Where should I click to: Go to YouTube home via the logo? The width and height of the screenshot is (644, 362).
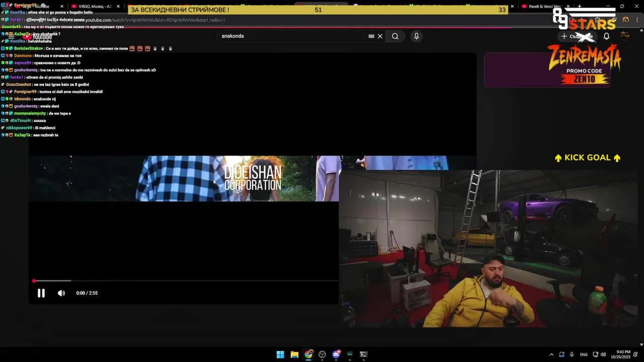click(x=37, y=37)
